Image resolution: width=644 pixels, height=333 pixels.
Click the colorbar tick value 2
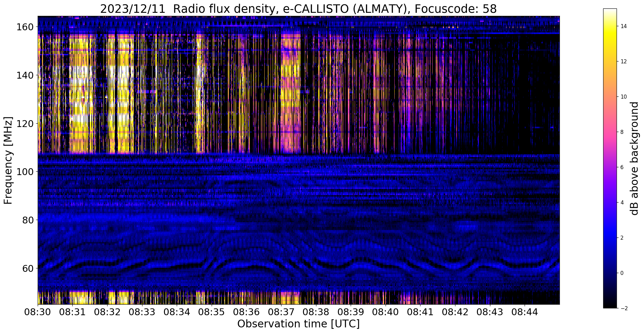(x=622, y=238)
